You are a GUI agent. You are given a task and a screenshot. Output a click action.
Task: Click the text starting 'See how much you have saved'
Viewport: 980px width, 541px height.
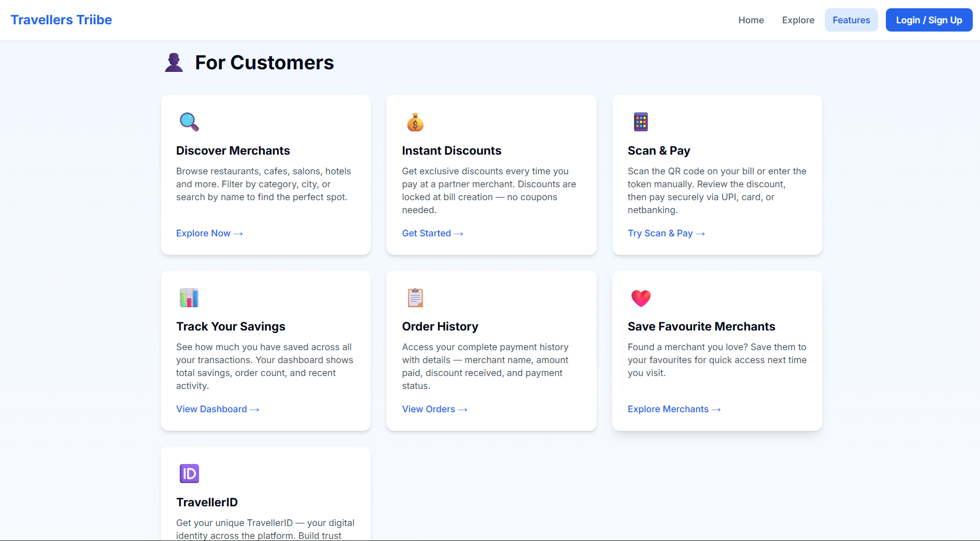click(x=265, y=366)
